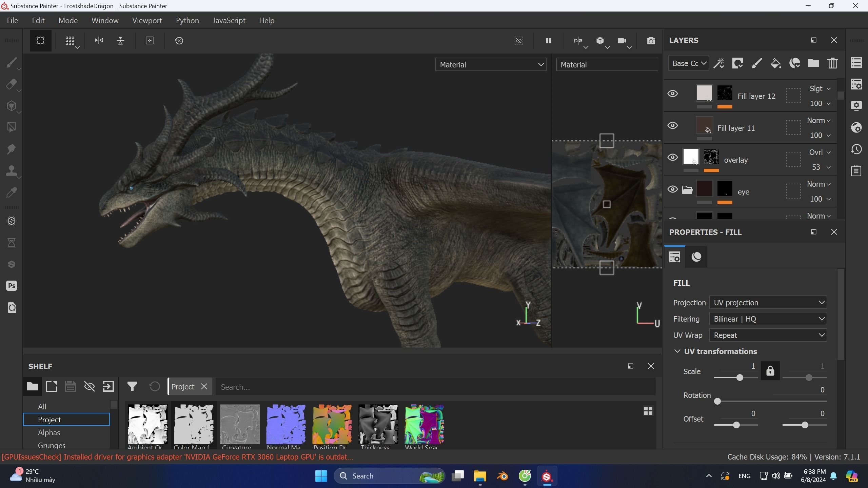Hide the overlay layer

tap(673, 157)
